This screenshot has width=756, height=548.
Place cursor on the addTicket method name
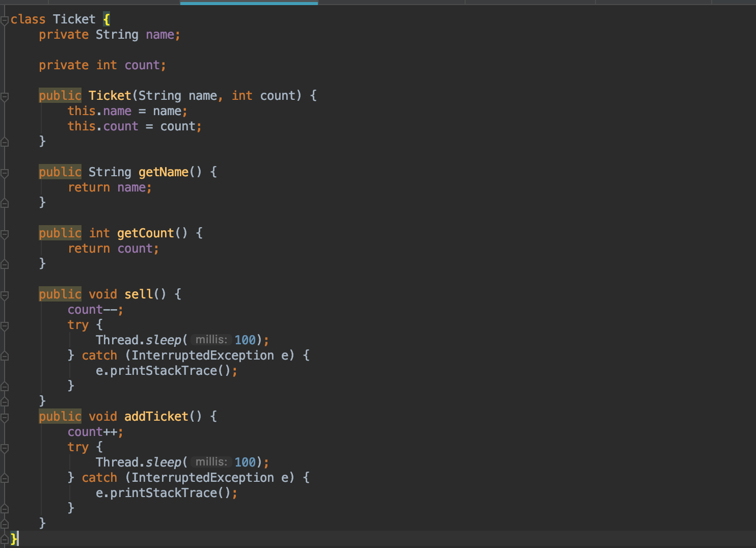[156, 417]
